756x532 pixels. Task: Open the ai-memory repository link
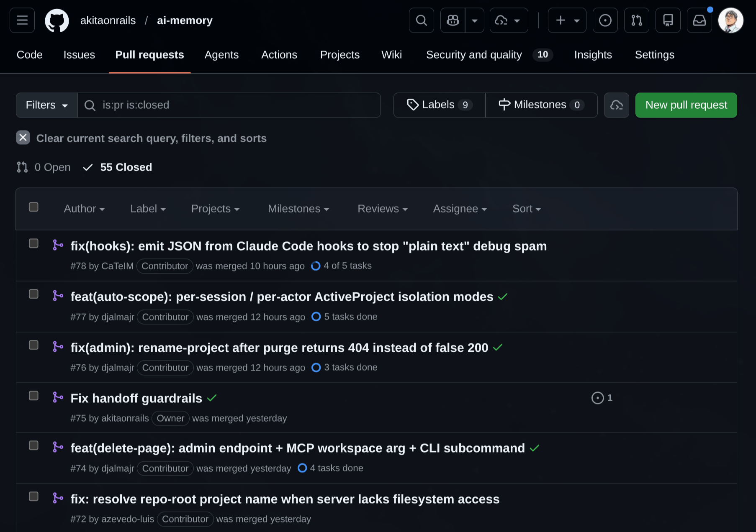185,20
